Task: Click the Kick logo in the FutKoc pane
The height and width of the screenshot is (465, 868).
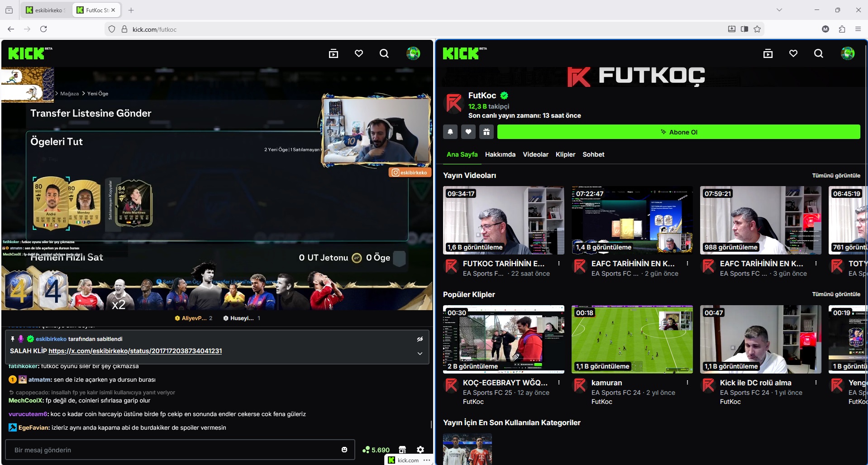Action: tap(464, 53)
